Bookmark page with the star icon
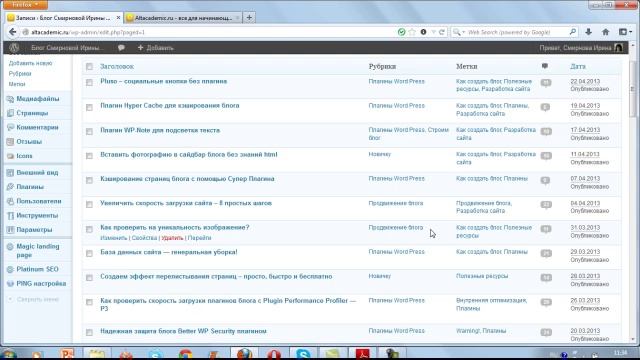Image resolution: width=640 pixels, height=360 pixels. click(412, 32)
